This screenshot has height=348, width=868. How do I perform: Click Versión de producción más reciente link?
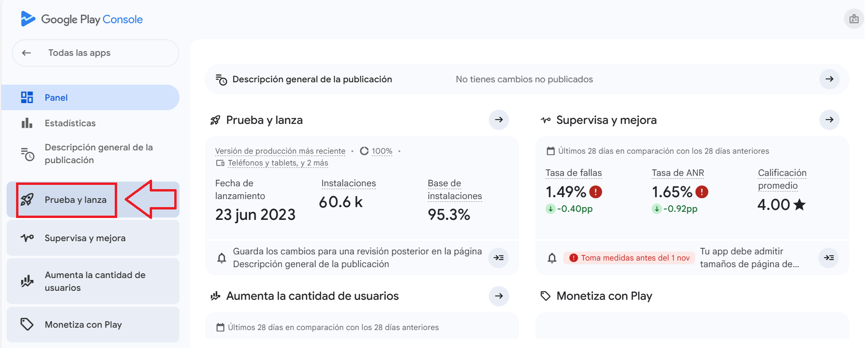(x=280, y=151)
